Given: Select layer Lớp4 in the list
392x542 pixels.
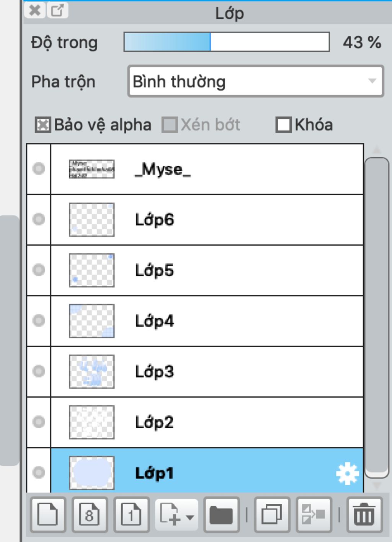Looking at the screenshot, I should [207, 321].
